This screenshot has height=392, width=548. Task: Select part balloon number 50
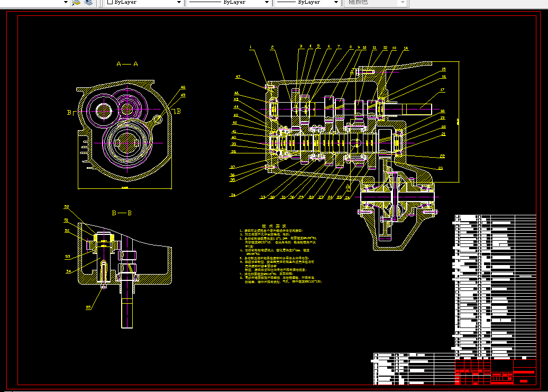pos(67,207)
